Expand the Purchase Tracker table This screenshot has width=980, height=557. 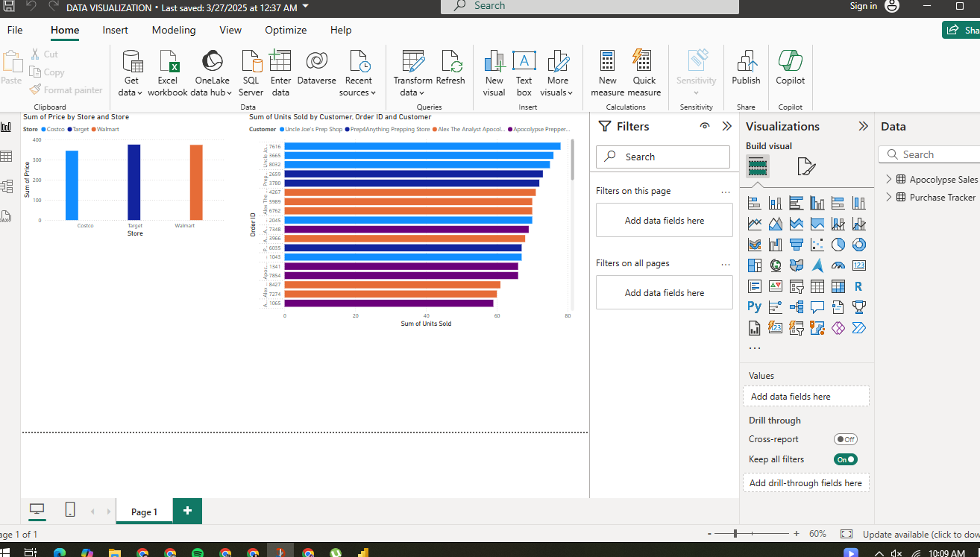tap(889, 198)
